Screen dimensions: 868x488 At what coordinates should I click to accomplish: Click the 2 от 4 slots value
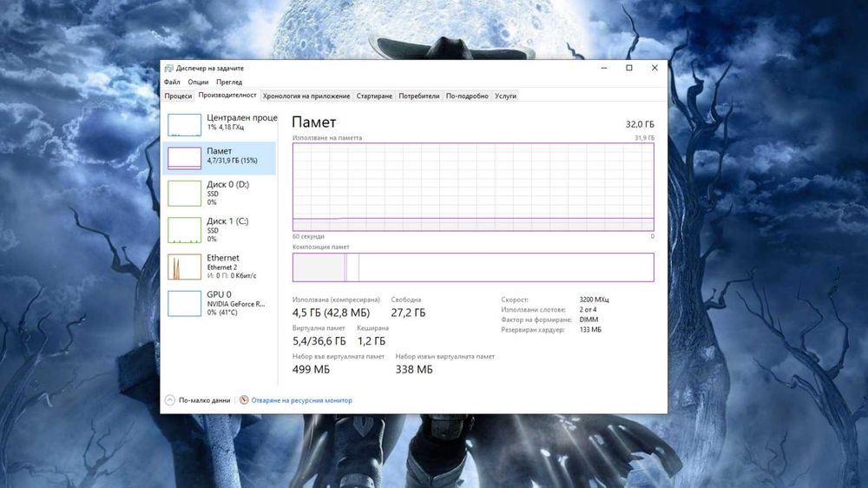point(588,310)
